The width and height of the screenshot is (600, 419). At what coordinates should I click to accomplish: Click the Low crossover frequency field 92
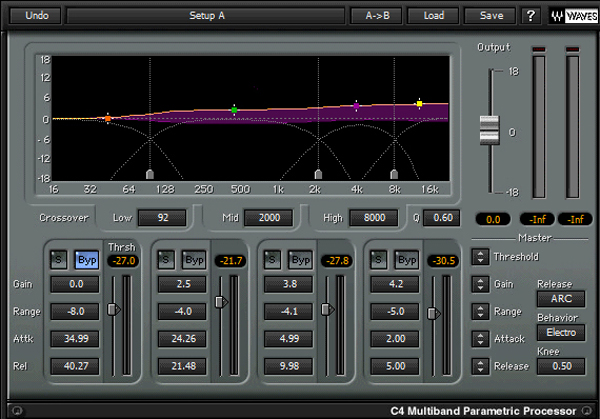pos(161,217)
